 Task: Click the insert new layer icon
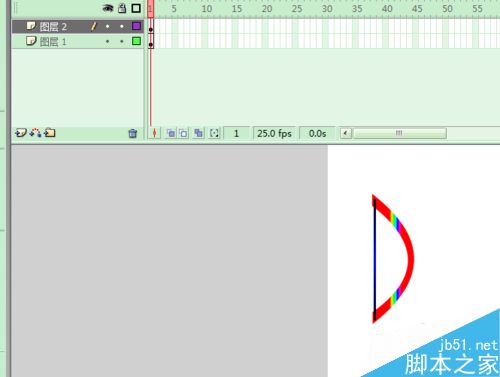click(21, 133)
